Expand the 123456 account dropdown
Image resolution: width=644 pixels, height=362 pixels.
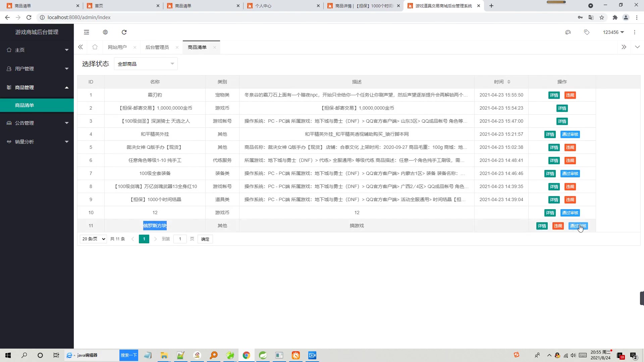tap(613, 32)
